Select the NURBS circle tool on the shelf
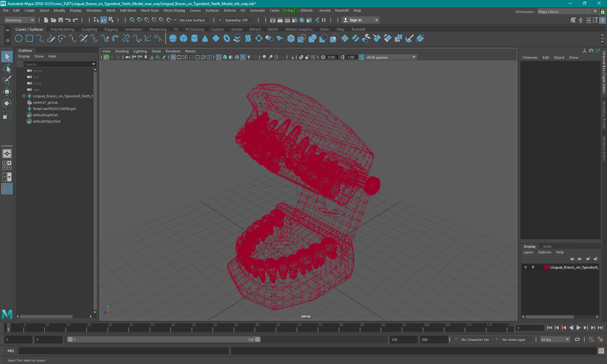The image size is (607, 364). coord(19,39)
